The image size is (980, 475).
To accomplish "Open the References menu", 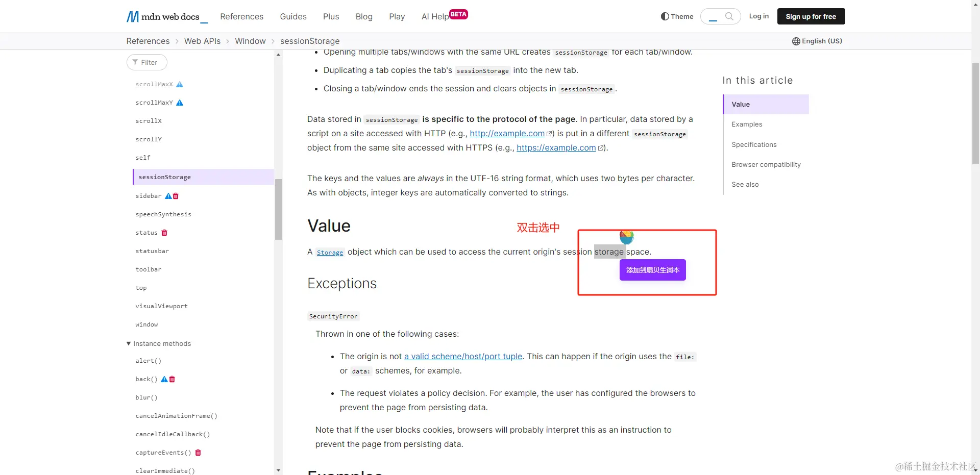I will pos(241,16).
